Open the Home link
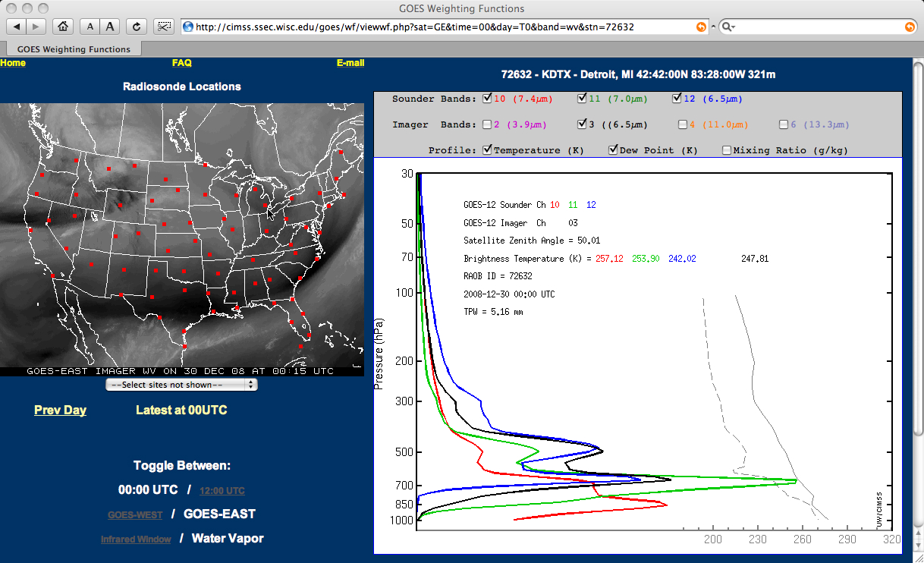Viewport: 924px width, 563px height. pyautogui.click(x=13, y=63)
